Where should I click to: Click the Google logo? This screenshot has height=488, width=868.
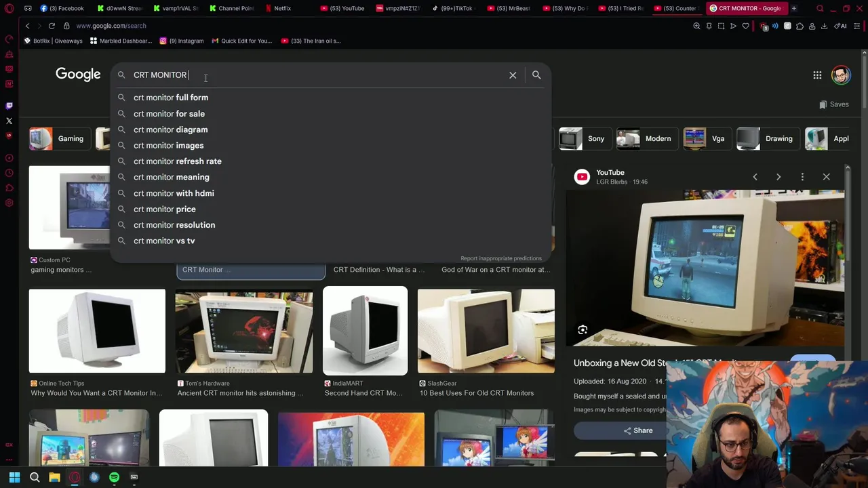[x=78, y=75]
